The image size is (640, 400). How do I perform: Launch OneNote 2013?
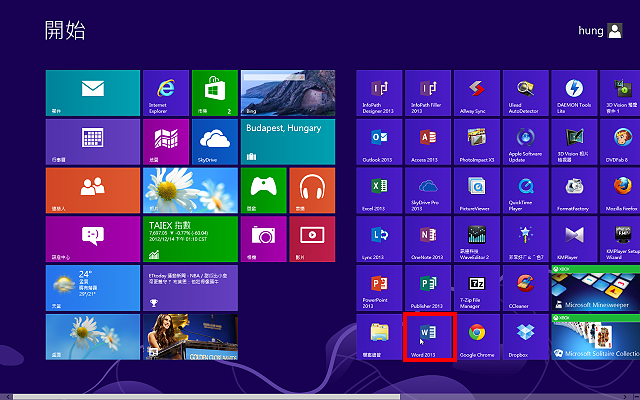pyautogui.click(x=428, y=239)
